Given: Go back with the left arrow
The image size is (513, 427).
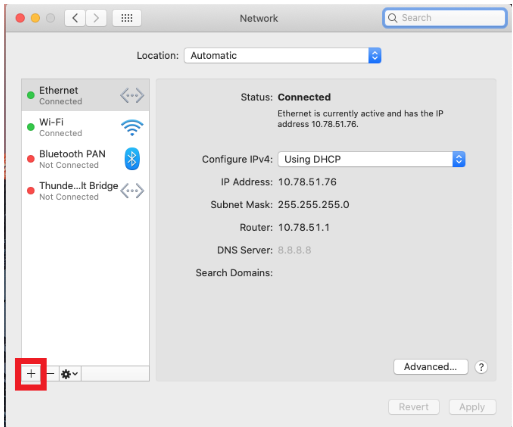Looking at the screenshot, I should coord(75,18).
